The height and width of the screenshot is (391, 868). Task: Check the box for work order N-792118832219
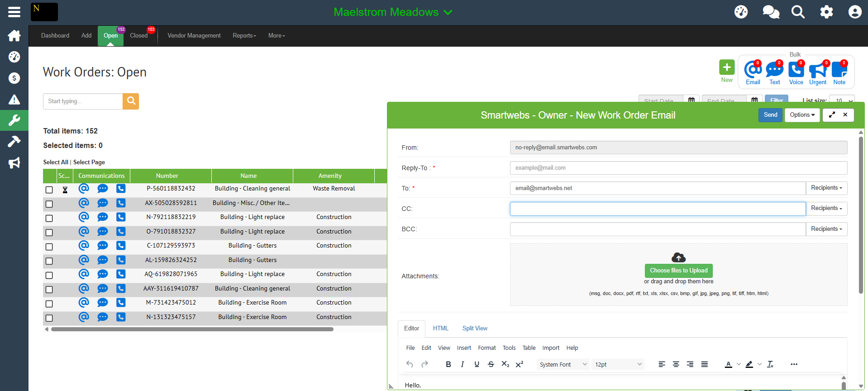pyautogui.click(x=49, y=218)
